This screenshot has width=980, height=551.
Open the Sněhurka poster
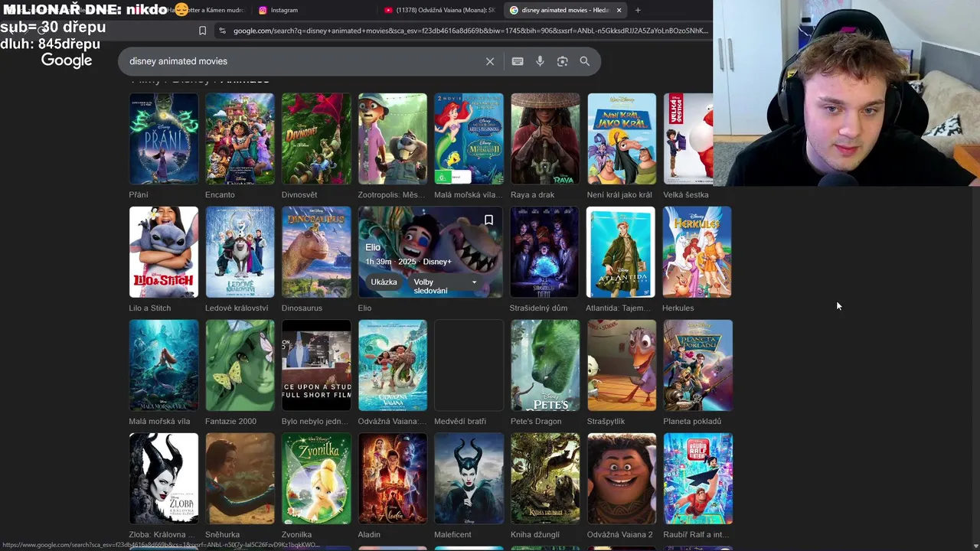point(240,478)
